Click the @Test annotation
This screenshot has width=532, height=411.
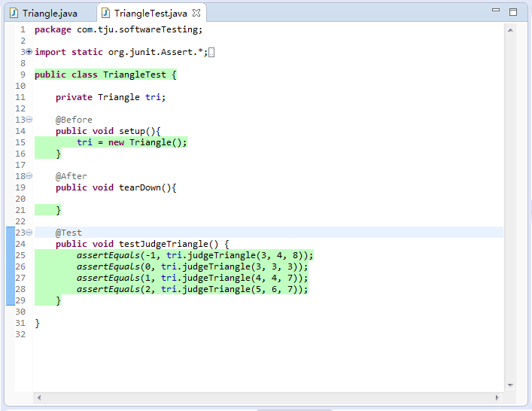(x=68, y=233)
